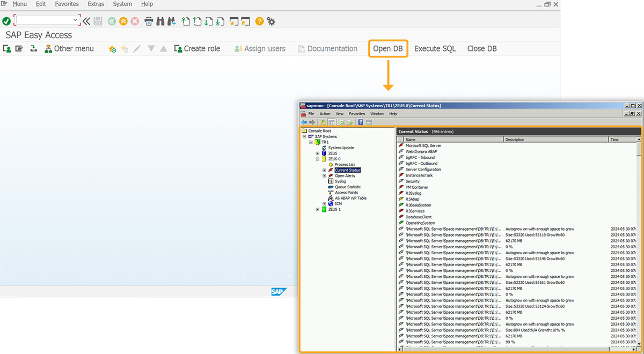The width and height of the screenshot is (644, 354).
Task: Open the Extras menu
Action: point(96,4)
